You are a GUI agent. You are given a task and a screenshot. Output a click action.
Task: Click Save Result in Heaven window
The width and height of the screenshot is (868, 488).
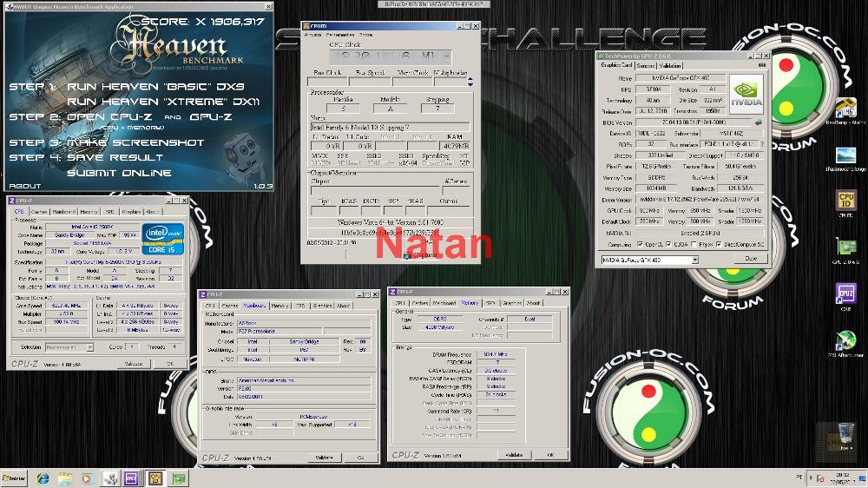[115, 158]
